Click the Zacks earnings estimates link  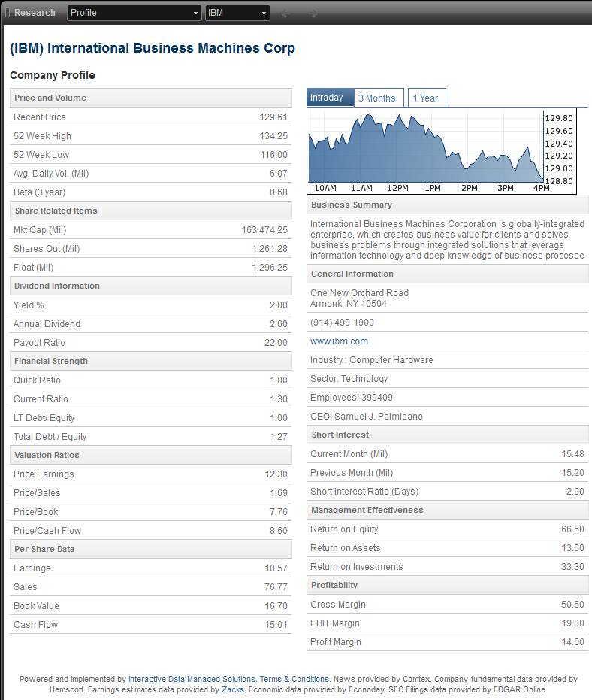point(231,689)
